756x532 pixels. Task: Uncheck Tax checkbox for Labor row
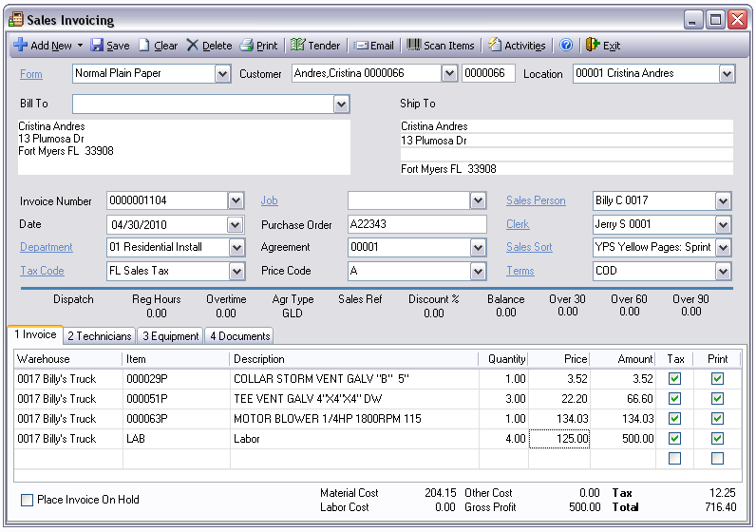click(674, 439)
